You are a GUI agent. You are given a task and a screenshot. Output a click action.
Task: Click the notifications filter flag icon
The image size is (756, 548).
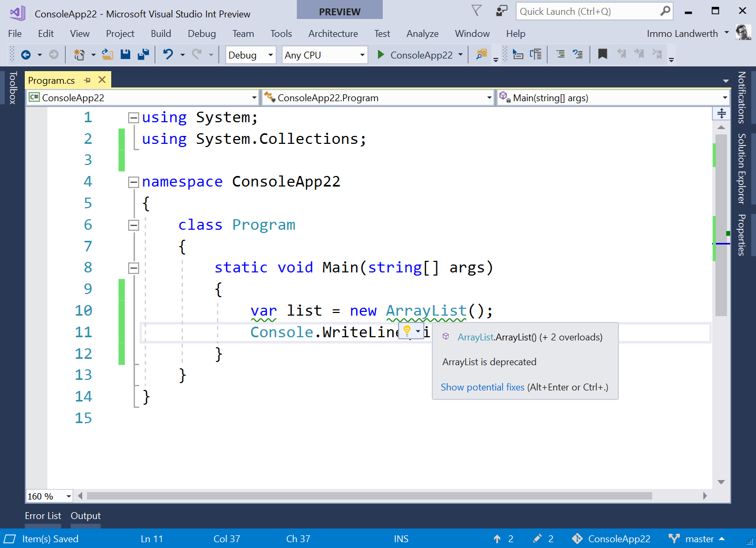pyautogui.click(x=477, y=11)
